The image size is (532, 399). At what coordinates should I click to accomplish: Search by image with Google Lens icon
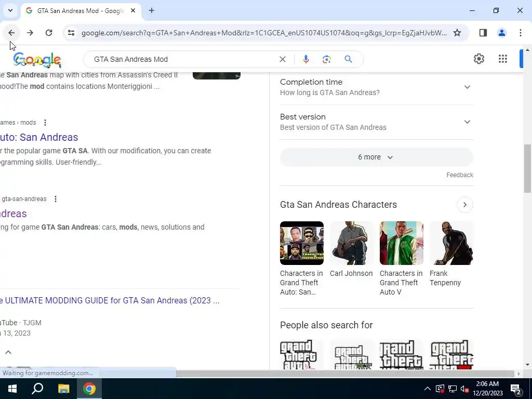[326, 59]
